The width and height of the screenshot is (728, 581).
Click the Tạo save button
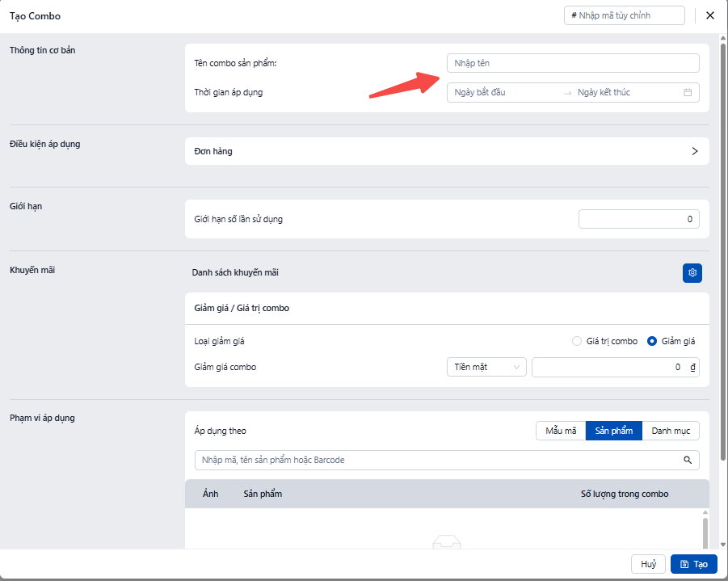pyautogui.click(x=693, y=564)
